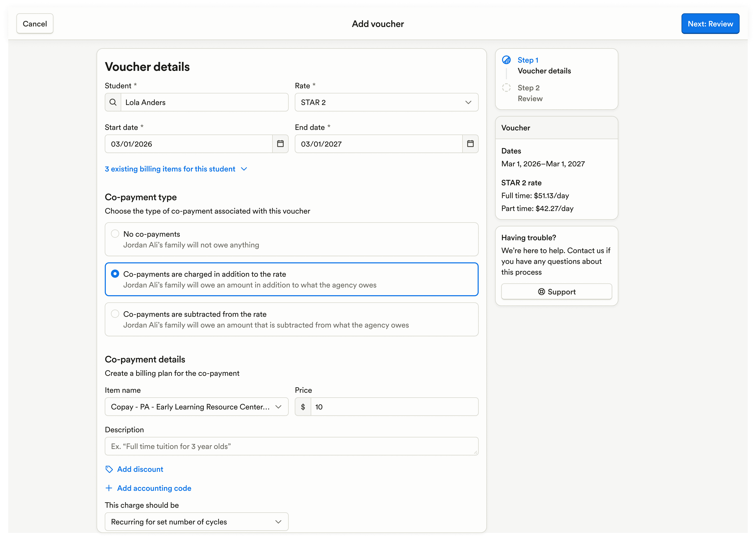Screen dimensions: 756x537
Task: Click the plus icon for accounting code
Action: 109,488
